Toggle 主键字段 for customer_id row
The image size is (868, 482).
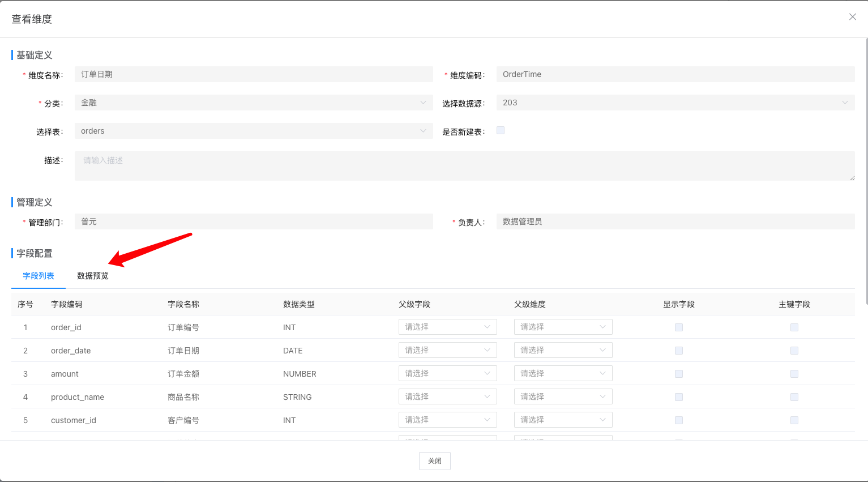click(794, 420)
